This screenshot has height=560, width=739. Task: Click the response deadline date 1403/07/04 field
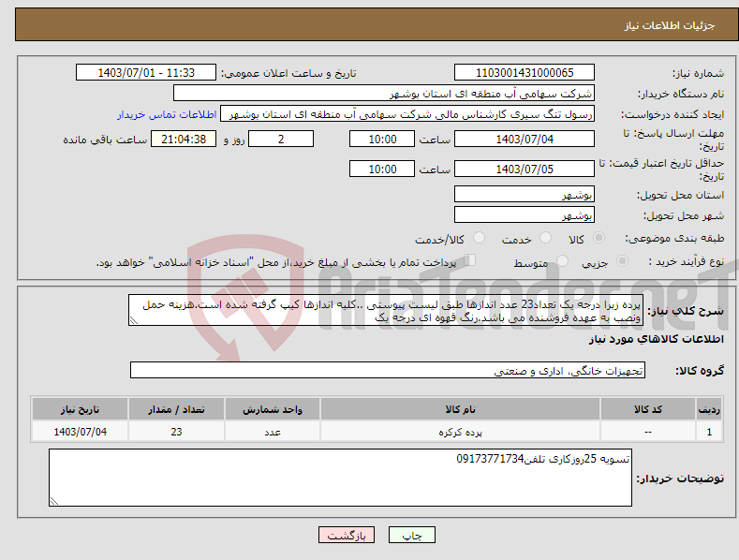(x=525, y=139)
